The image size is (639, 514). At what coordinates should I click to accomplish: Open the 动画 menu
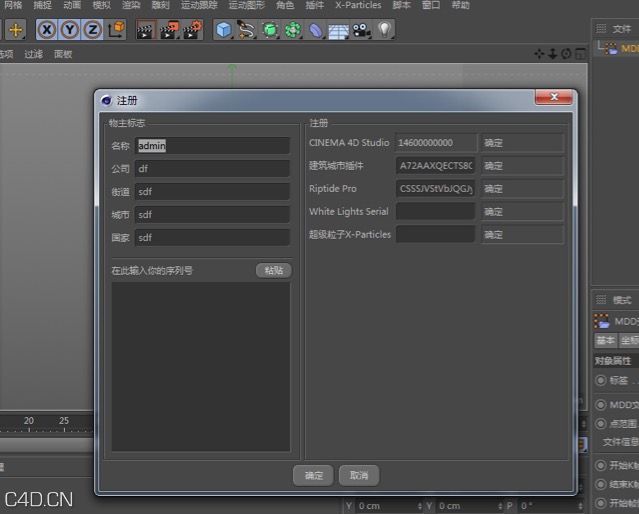pyautogui.click(x=72, y=5)
